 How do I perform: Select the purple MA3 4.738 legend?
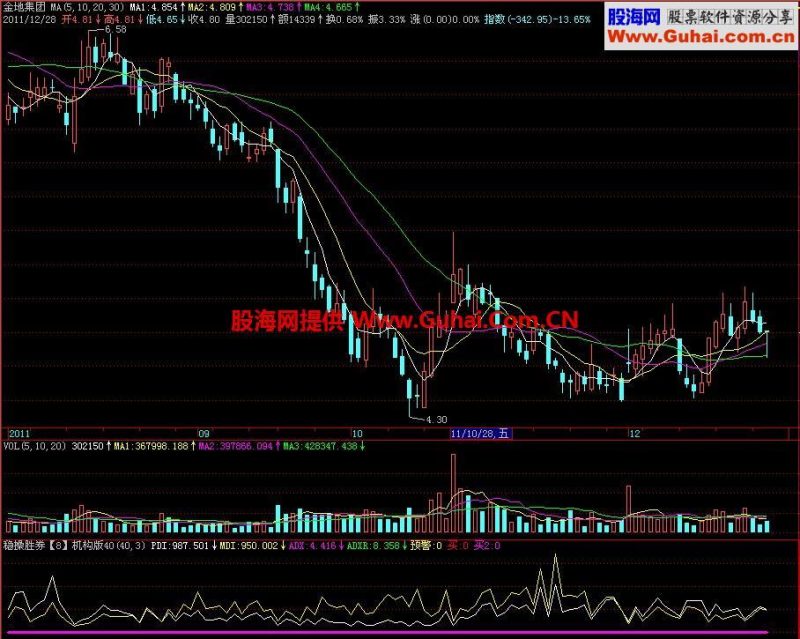point(273,7)
